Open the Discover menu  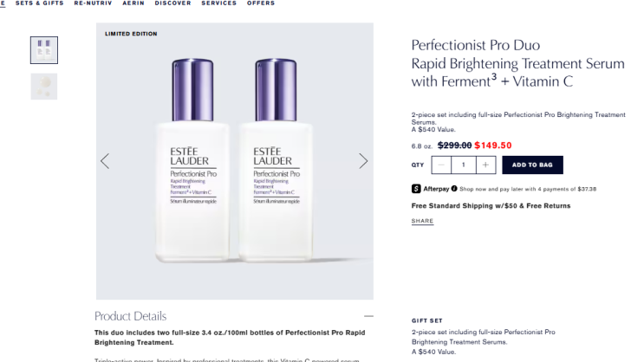coord(173,3)
